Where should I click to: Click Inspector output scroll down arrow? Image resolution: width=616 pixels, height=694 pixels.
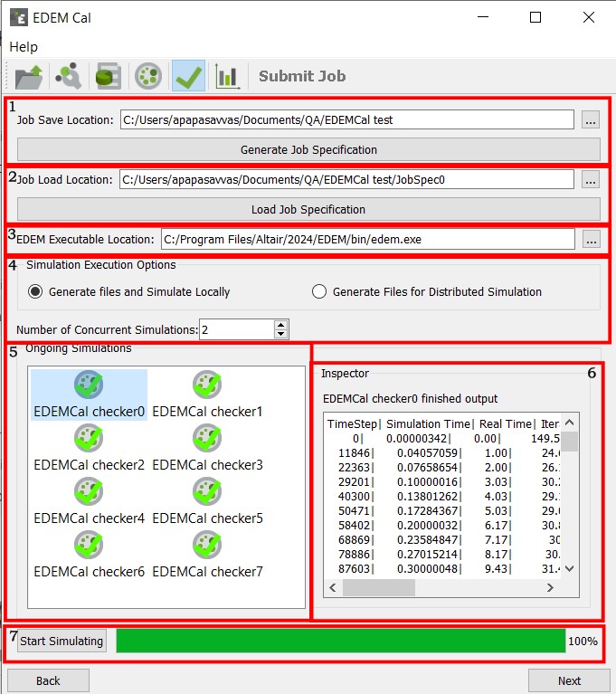coord(570,569)
